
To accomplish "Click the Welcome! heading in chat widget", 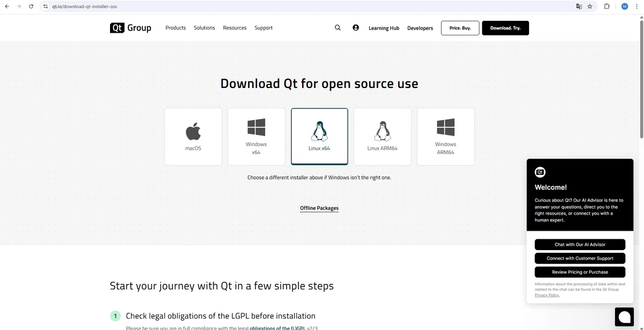I will (x=551, y=187).
